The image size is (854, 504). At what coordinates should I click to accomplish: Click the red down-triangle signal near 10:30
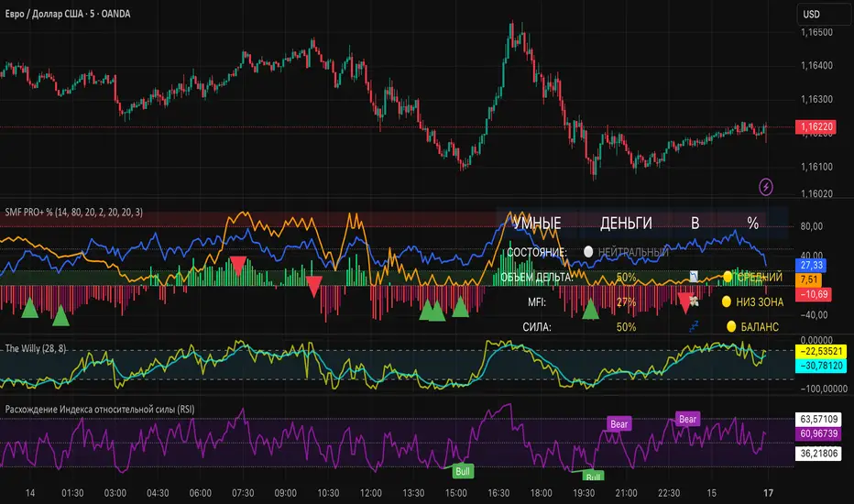pyautogui.click(x=313, y=286)
